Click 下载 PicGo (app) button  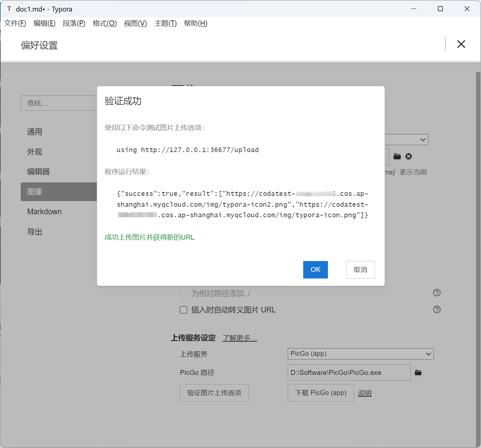(x=321, y=393)
